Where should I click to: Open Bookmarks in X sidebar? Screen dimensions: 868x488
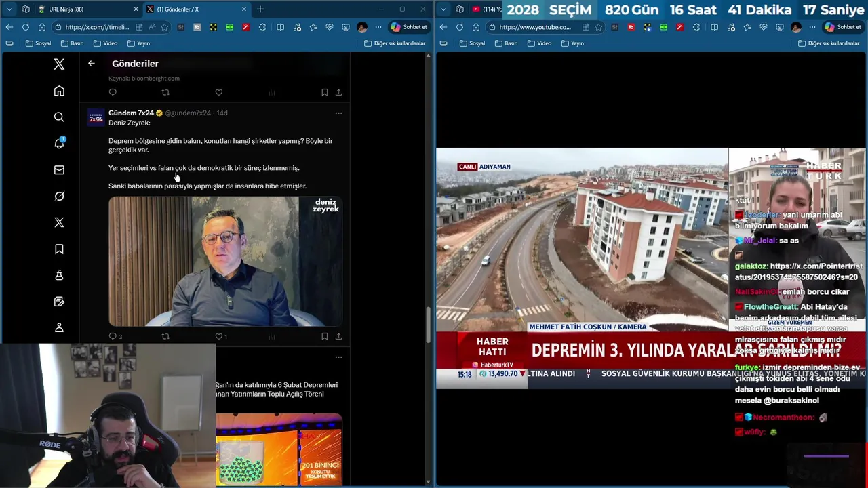tap(59, 249)
